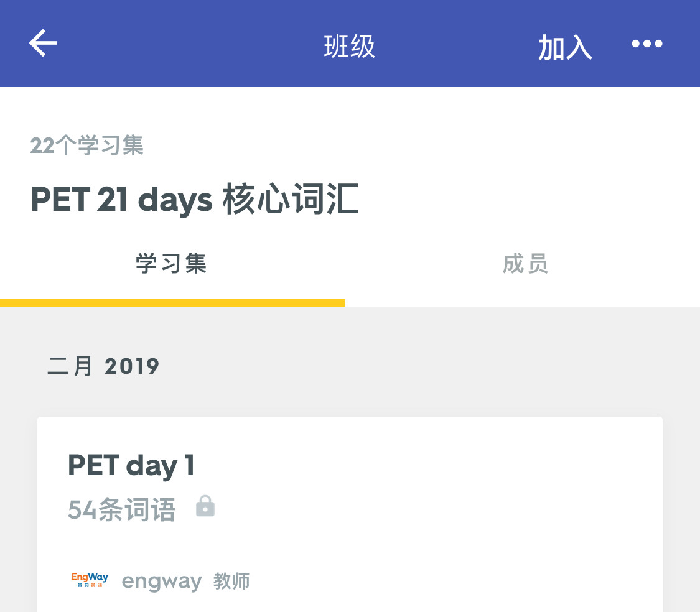This screenshot has width=700, height=612.
Task: Tap the back arrow in header
Action: 43,44
